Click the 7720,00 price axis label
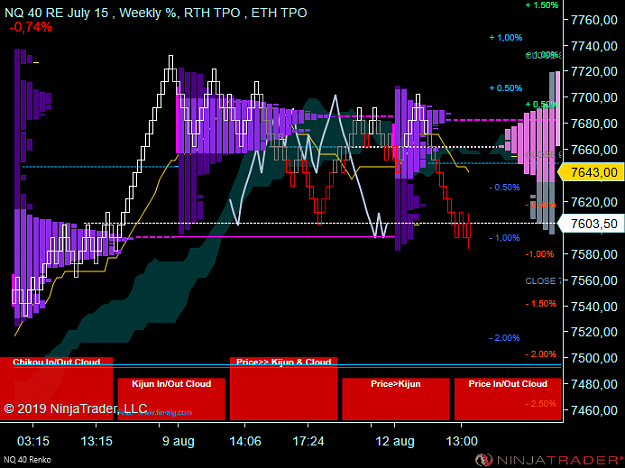The width and height of the screenshot is (625, 468). tap(594, 72)
